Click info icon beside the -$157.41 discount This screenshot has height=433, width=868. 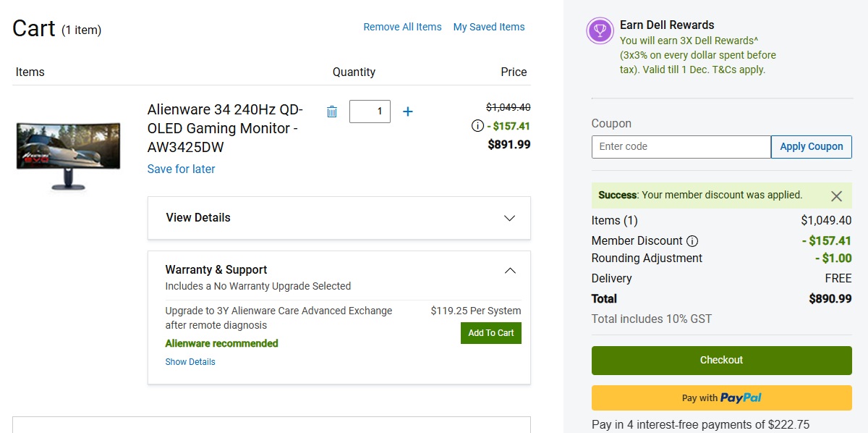[x=477, y=126]
